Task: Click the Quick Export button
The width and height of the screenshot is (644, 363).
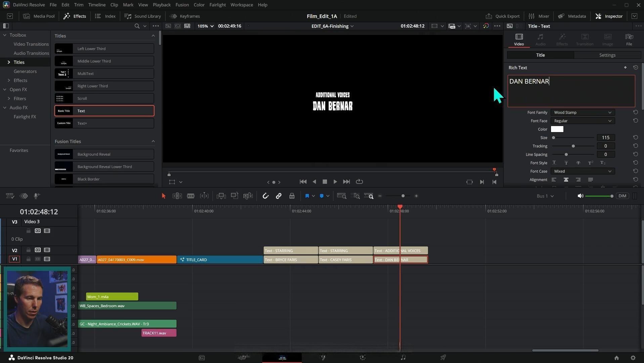Action: point(503,16)
